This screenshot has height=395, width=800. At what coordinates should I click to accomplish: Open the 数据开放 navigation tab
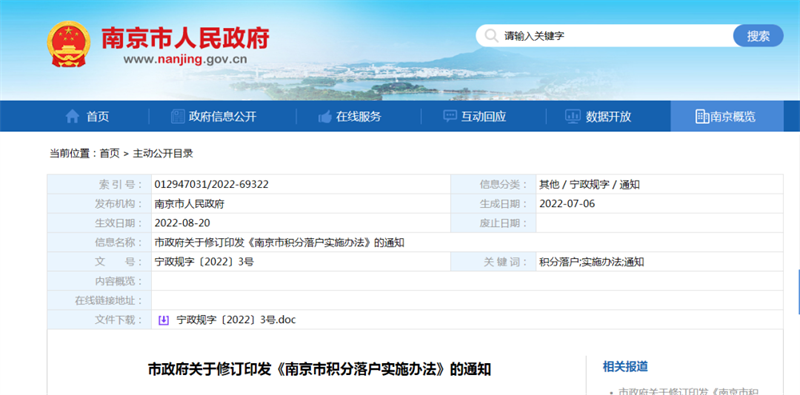[608, 116]
